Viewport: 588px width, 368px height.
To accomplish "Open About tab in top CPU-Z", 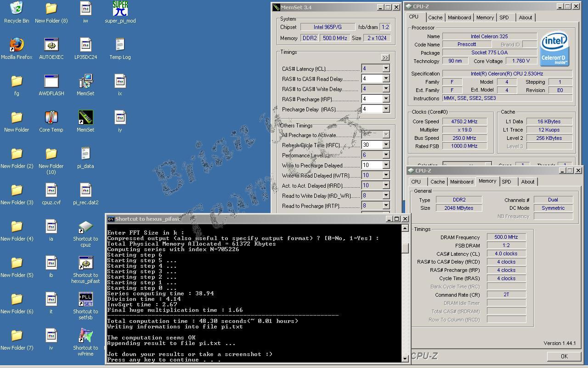I will [x=526, y=17].
